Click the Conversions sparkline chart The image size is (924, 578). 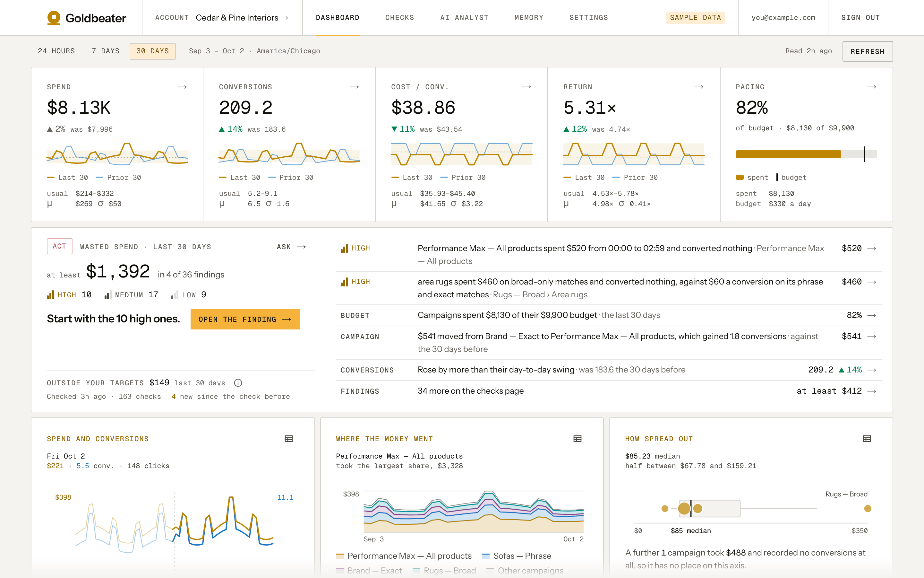click(x=289, y=154)
